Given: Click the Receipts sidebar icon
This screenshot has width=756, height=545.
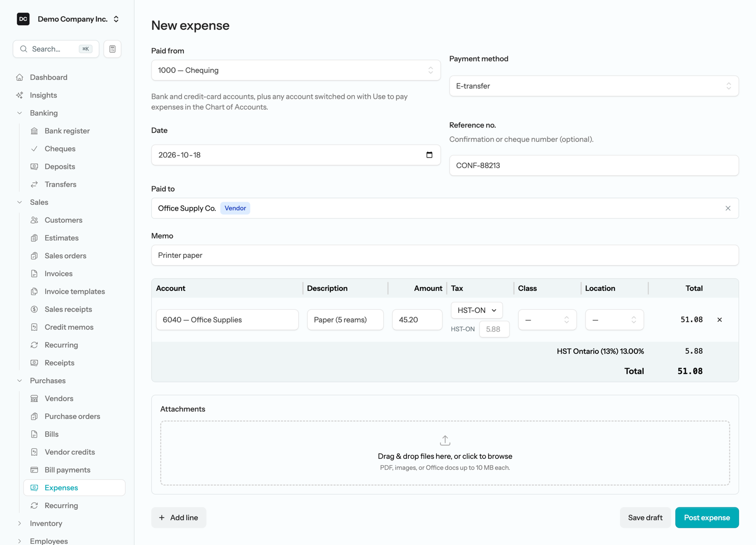Looking at the screenshot, I should coord(34,363).
